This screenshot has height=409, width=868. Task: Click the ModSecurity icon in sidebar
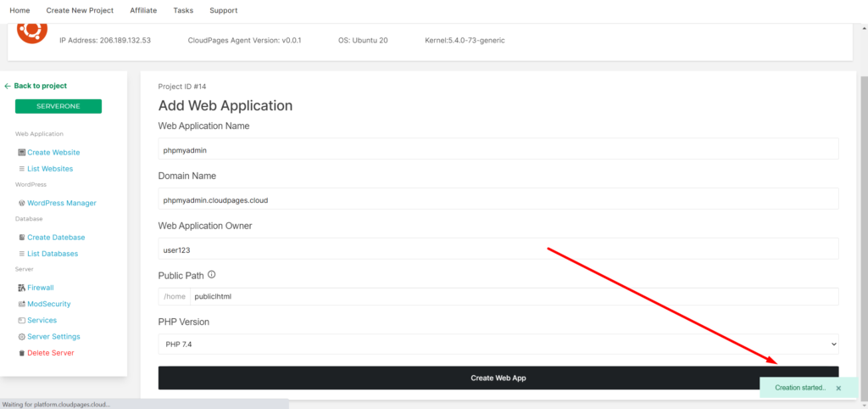point(21,304)
